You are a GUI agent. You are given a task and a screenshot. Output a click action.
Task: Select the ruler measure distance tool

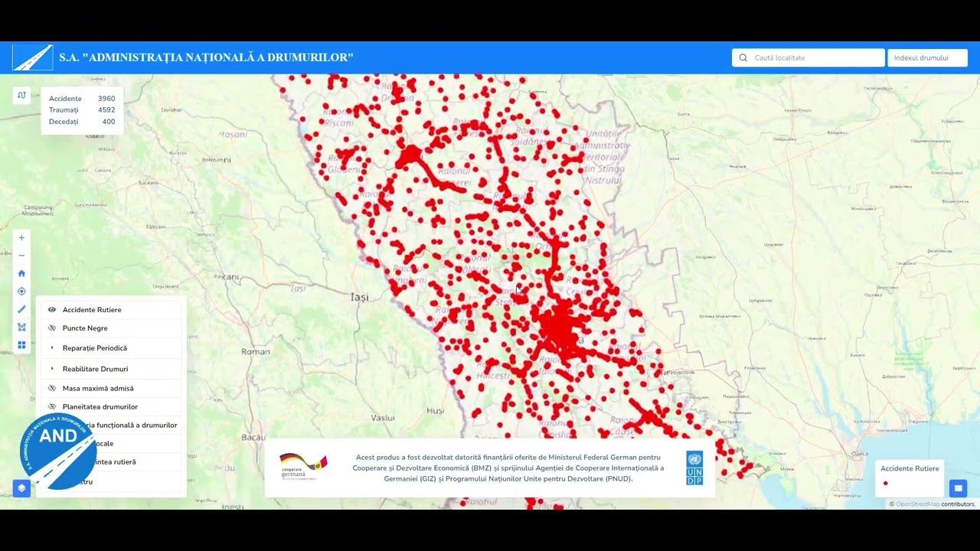click(21, 309)
